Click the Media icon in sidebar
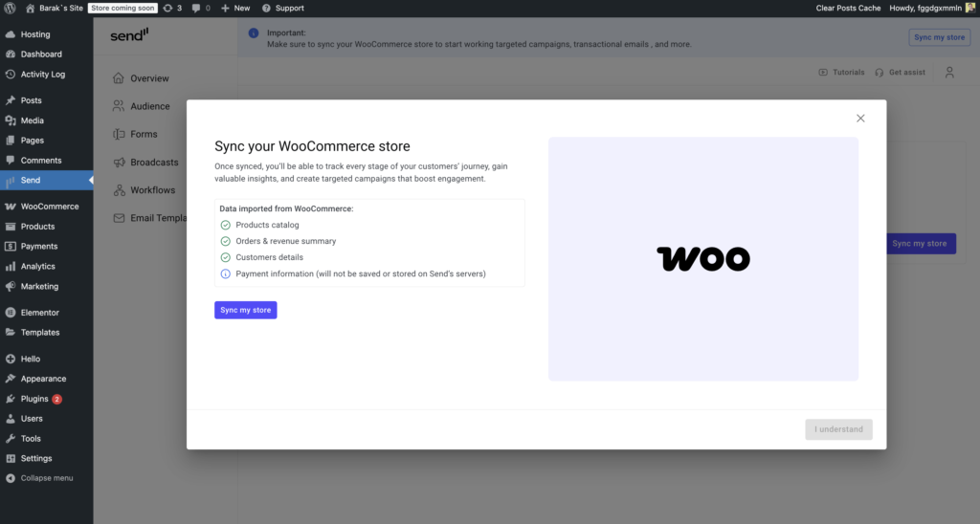This screenshot has width=980, height=524. pyautogui.click(x=11, y=120)
